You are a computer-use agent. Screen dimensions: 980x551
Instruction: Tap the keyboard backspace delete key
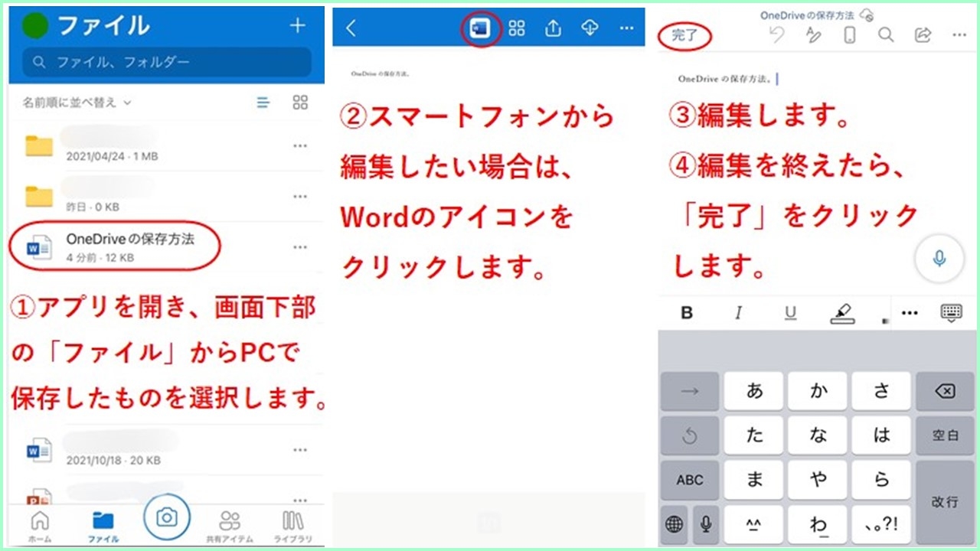(946, 391)
